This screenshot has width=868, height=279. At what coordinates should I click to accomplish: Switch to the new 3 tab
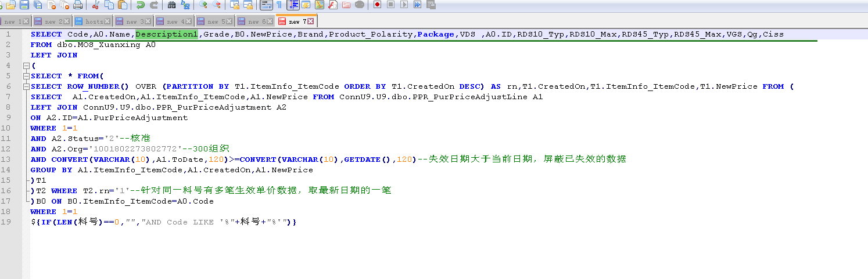point(131,21)
